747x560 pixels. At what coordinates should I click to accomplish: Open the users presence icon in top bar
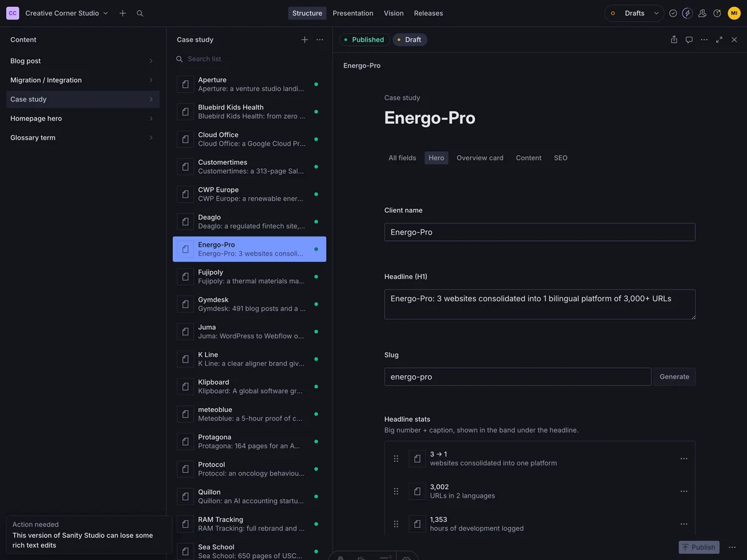[x=702, y=13]
